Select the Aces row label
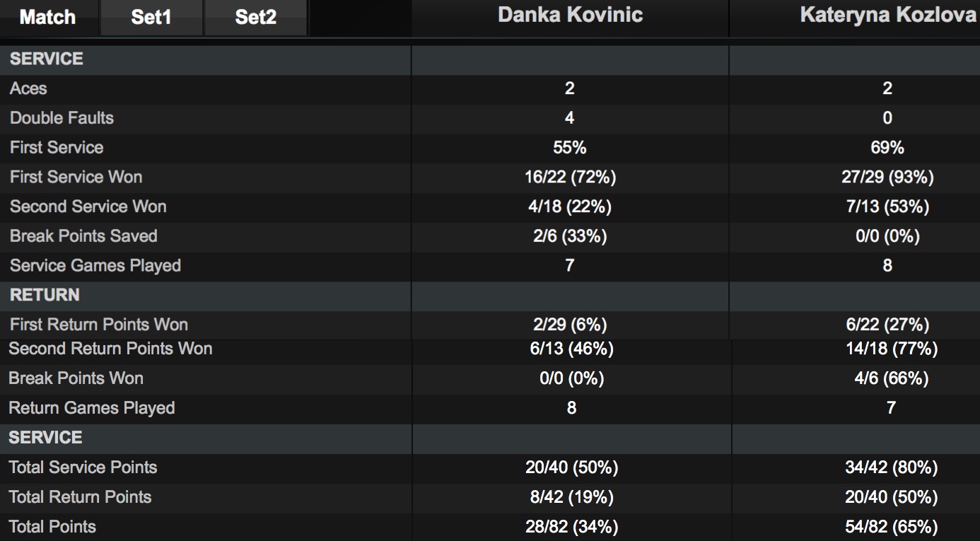Viewport: 980px width, 541px height. coord(28,88)
